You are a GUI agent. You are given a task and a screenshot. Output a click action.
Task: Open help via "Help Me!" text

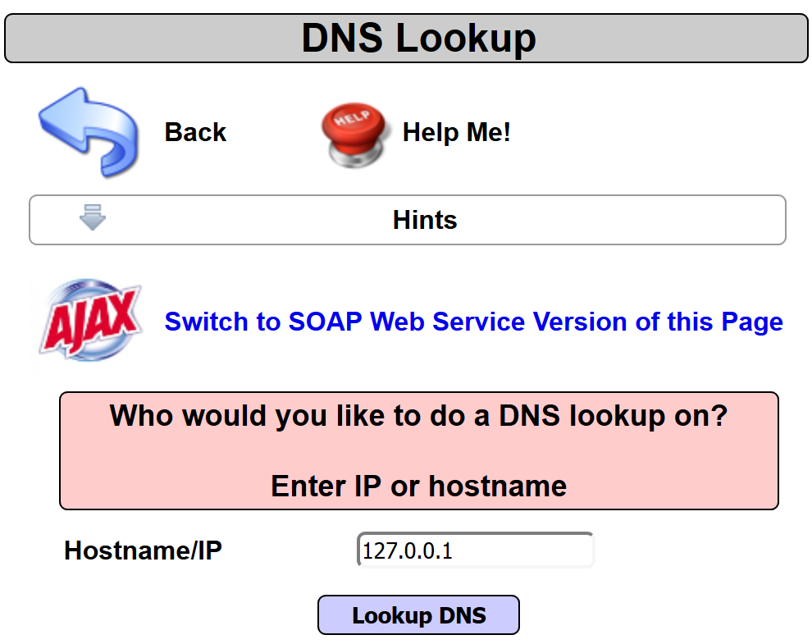[456, 133]
